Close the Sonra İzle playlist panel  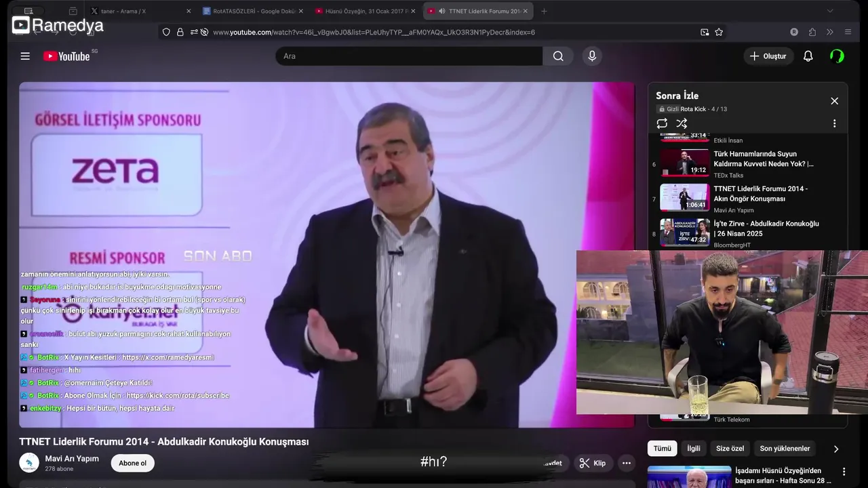coord(834,101)
